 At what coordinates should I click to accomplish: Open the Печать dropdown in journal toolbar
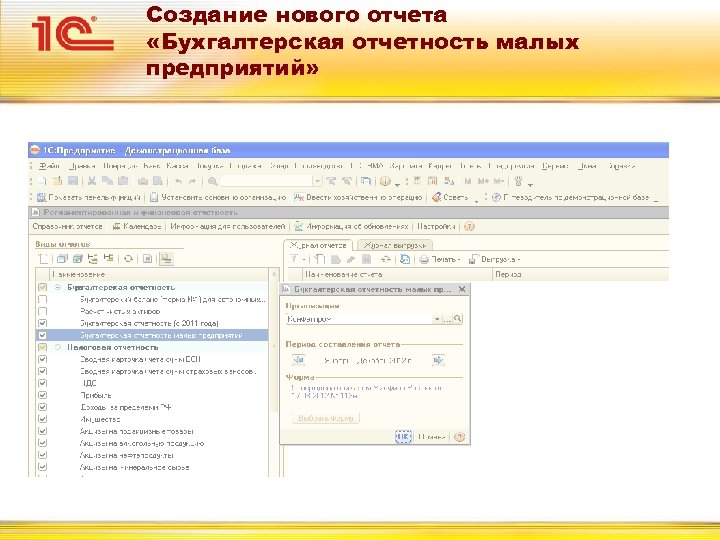click(459, 260)
